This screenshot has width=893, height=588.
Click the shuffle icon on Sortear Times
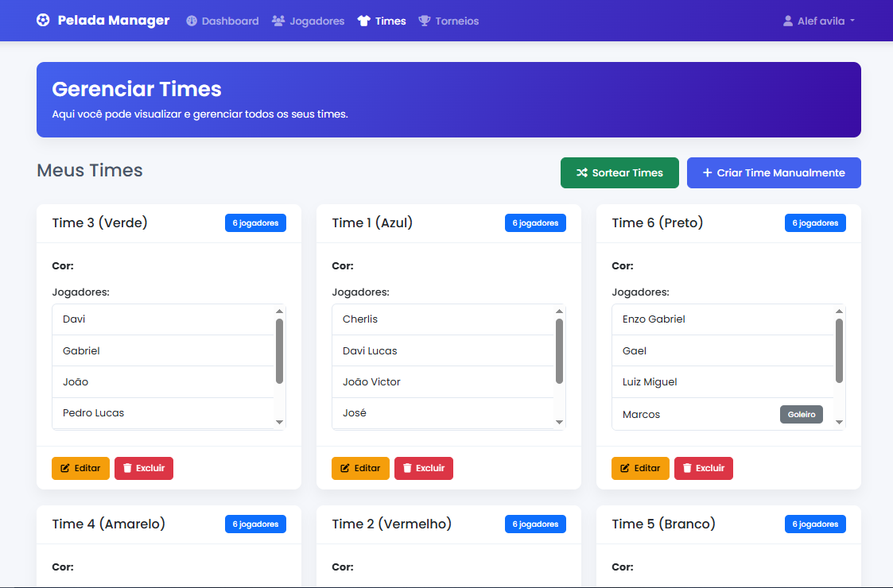(x=582, y=173)
